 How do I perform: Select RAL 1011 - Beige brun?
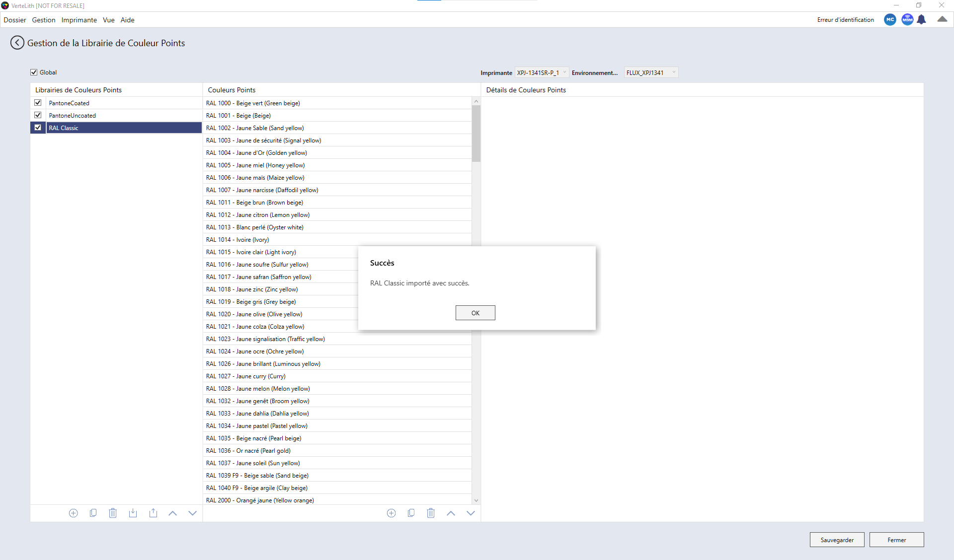click(x=337, y=202)
